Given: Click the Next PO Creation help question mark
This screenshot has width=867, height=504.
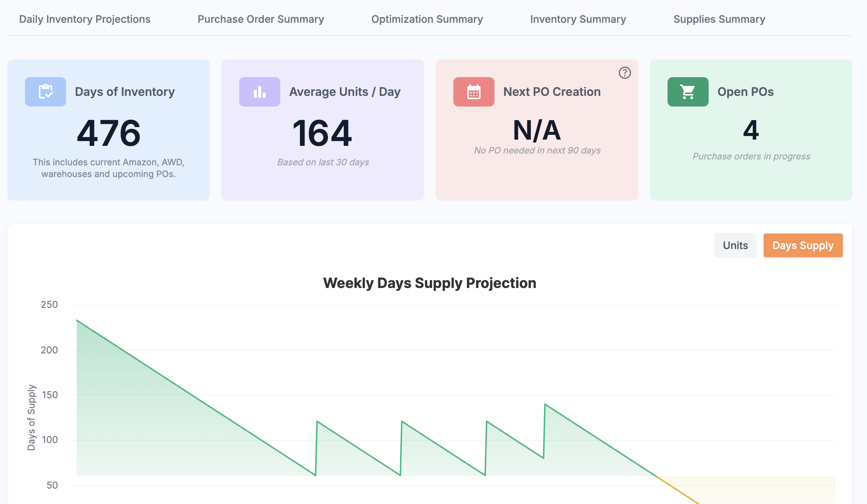Looking at the screenshot, I should click(625, 72).
